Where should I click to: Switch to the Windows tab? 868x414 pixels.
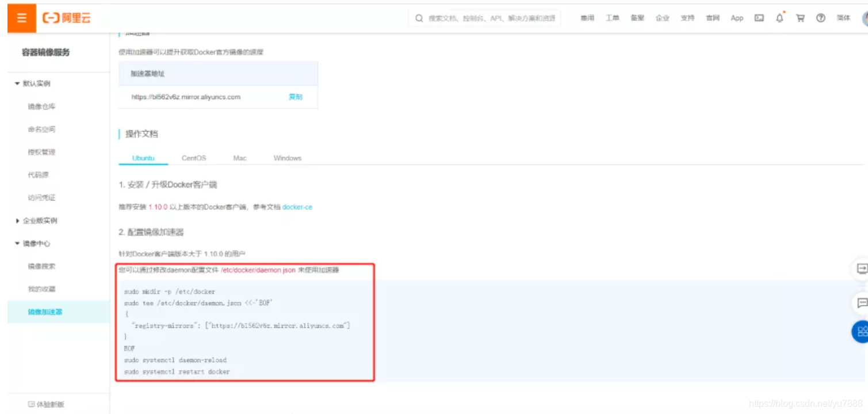point(288,158)
